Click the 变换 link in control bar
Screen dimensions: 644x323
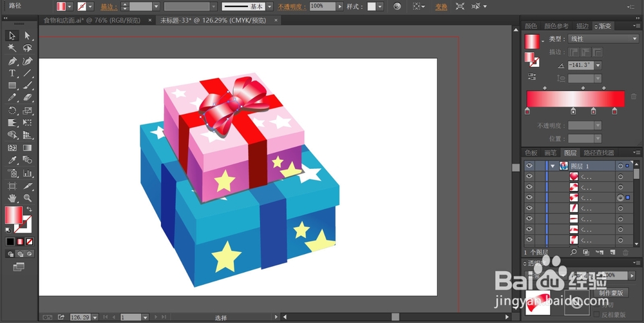(442, 6)
